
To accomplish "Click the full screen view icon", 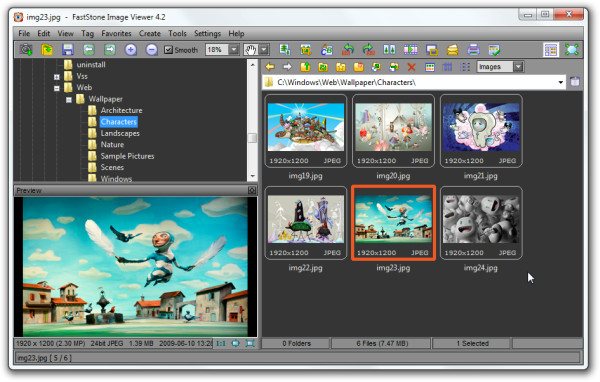I will pos(572,50).
